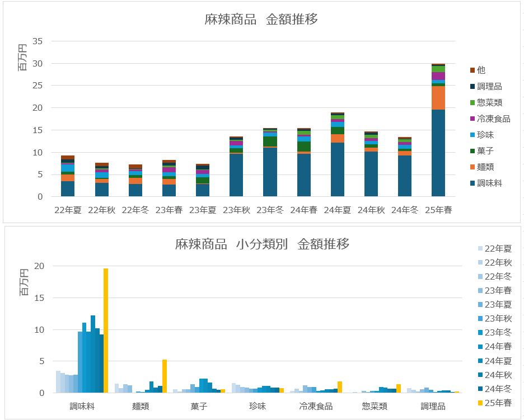The height and width of the screenshot is (420, 524).
Task: Click the 調味料 segment of the 24年夏 stacked bar
Action: coord(337,169)
